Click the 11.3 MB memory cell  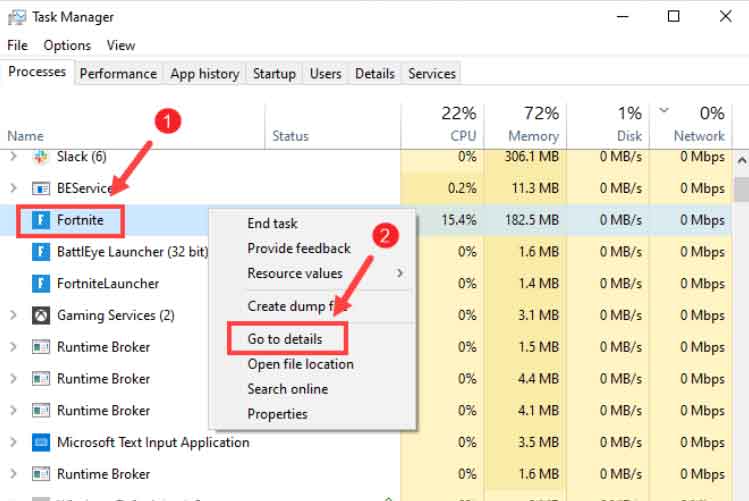click(535, 188)
